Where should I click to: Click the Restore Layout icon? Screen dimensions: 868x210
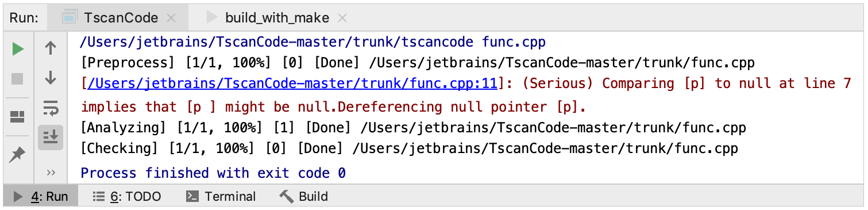click(18, 117)
